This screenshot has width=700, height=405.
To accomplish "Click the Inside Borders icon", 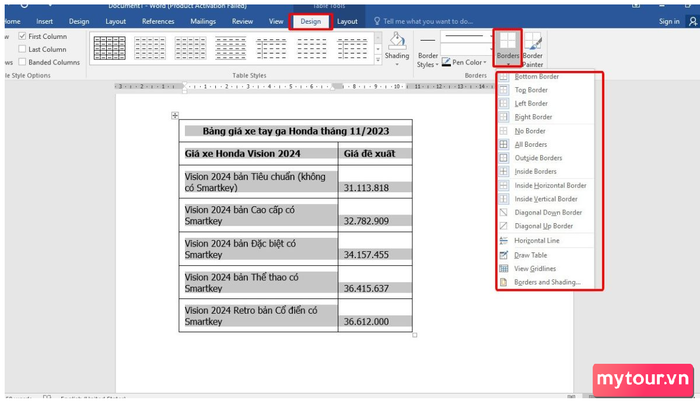I will pyautogui.click(x=504, y=171).
